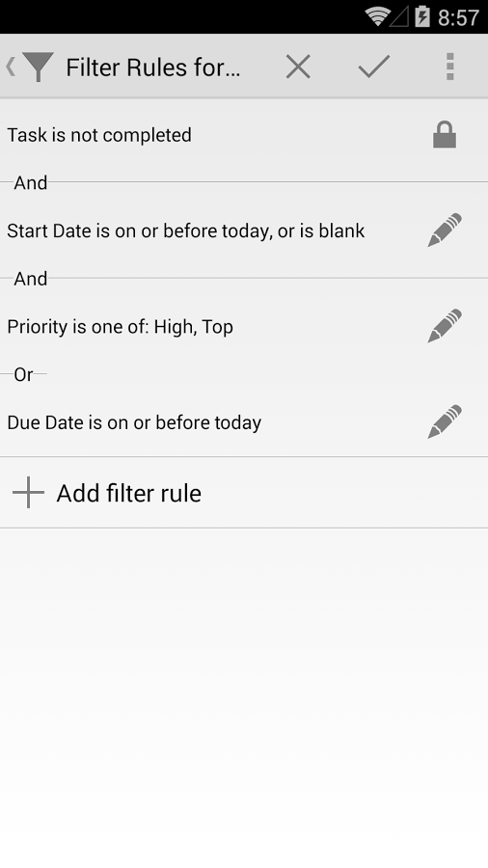Tap the Add filter rule button

244,493
